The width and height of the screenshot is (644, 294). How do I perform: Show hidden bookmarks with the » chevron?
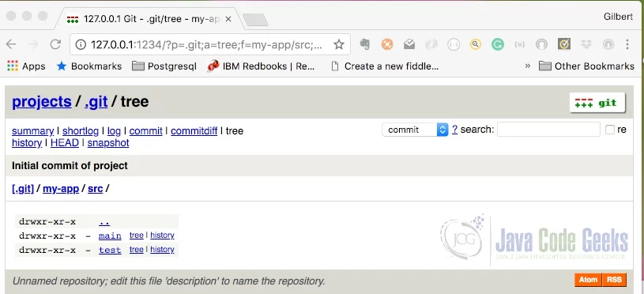coord(528,66)
